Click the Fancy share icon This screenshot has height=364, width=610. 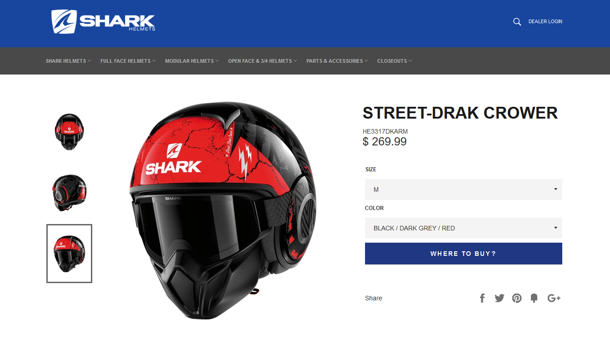pos(534,298)
